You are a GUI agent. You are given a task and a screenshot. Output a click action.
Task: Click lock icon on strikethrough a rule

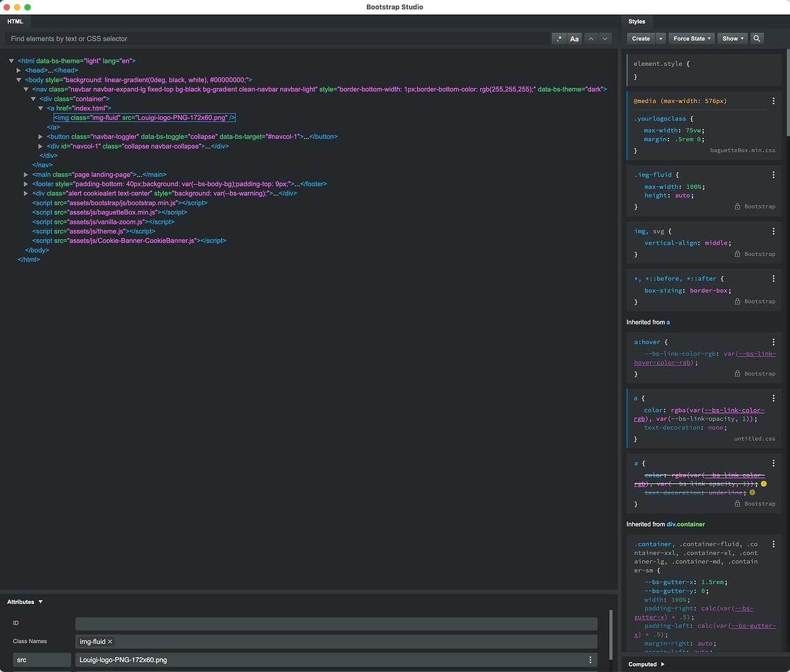tap(737, 503)
